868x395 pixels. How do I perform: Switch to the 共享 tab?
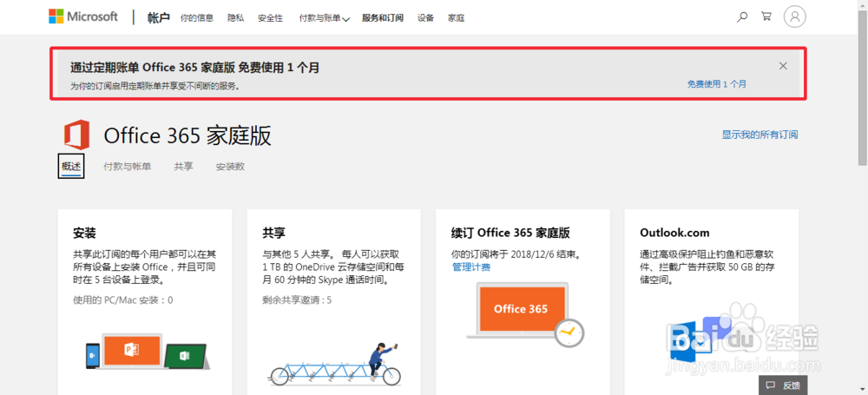pyautogui.click(x=184, y=166)
